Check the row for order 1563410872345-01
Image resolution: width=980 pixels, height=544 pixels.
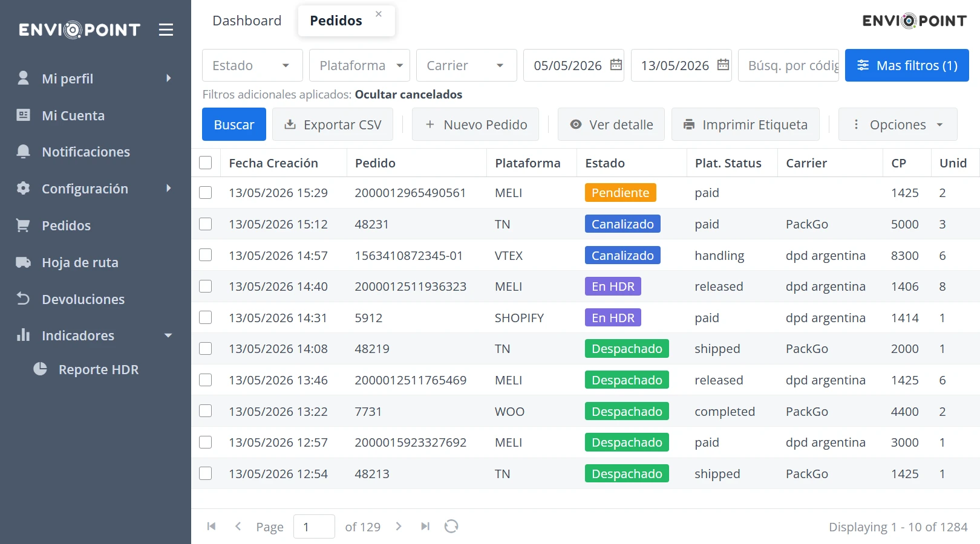(206, 255)
